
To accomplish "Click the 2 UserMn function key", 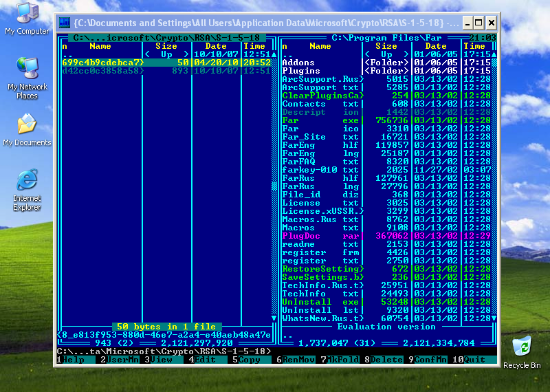I will coord(120,360).
